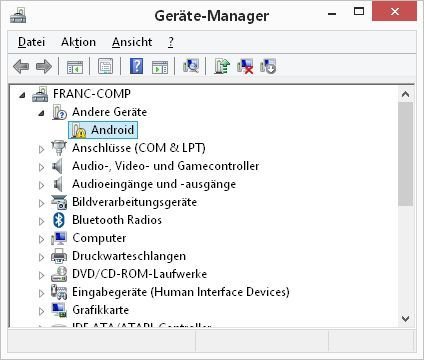
Task: Open the Datei menu
Action: tap(31, 42)
